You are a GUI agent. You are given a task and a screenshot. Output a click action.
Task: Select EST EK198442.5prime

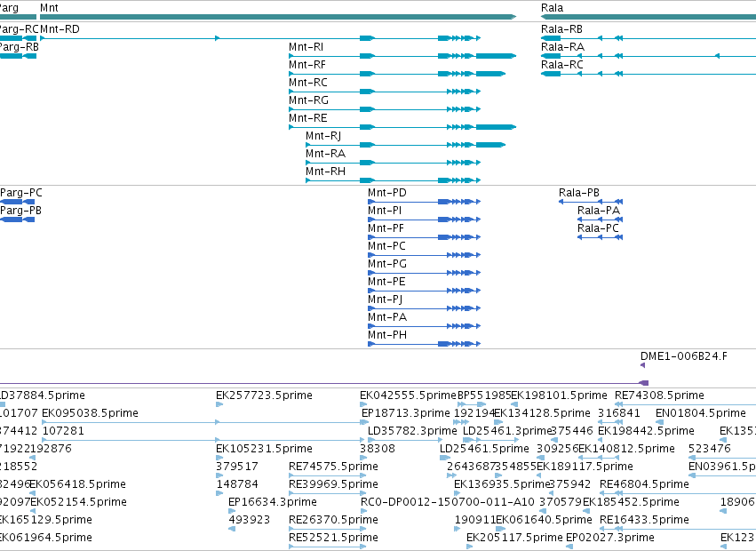646,431
